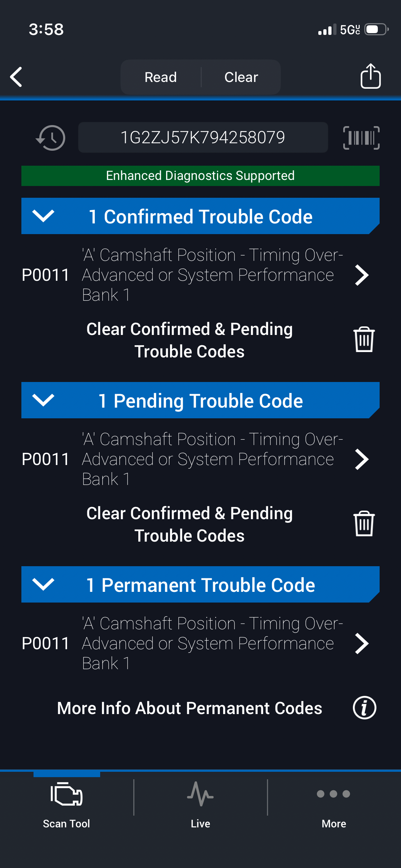Select the Clear segment

pos(241,77)
